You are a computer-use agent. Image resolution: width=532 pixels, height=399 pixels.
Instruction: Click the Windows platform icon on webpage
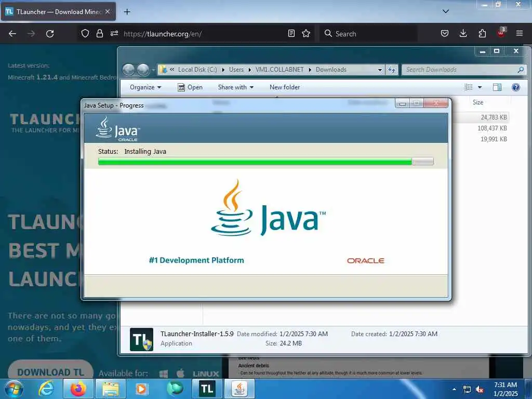164,374
